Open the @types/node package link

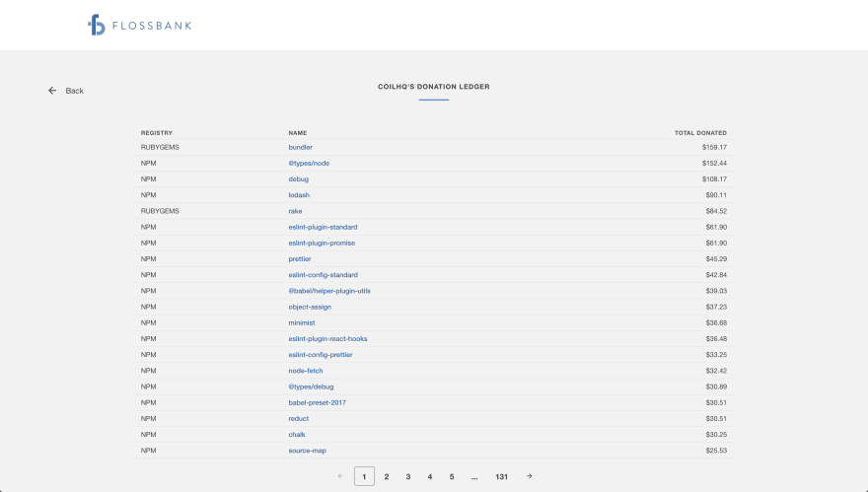click(309, 164)
